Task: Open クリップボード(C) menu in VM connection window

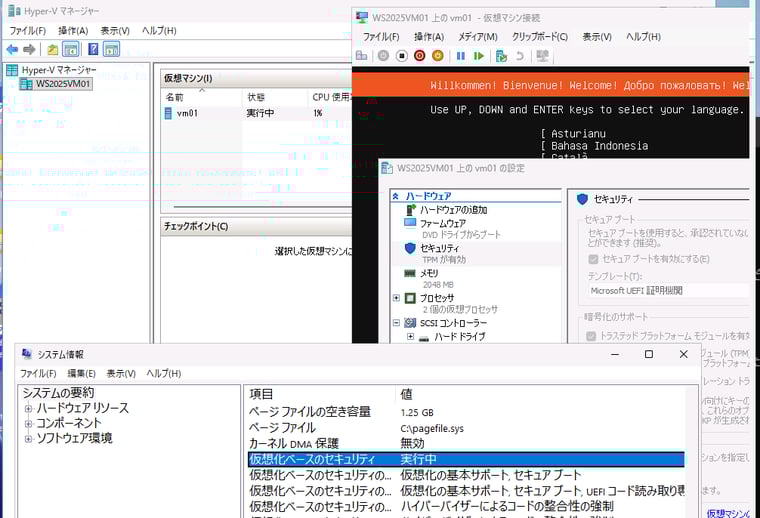Action: (x=540, y=37)
